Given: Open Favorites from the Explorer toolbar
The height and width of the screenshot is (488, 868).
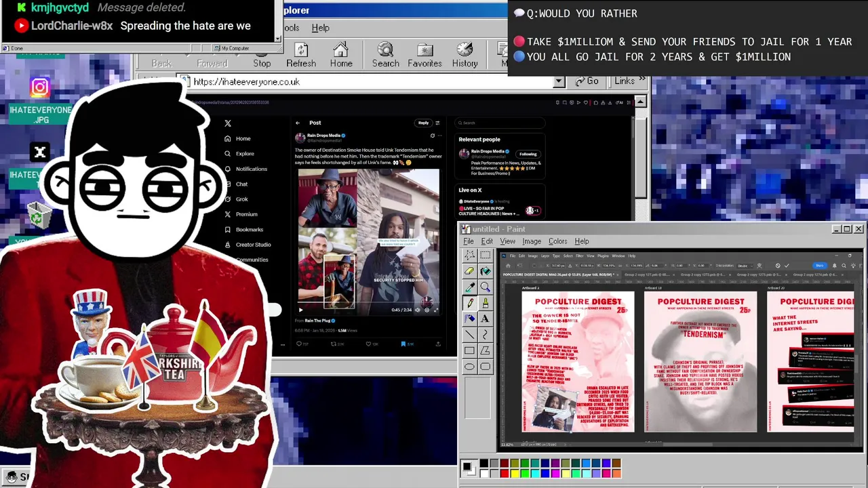Looking at the screenshot, I should pyautogui.click(x=425, y=56).
